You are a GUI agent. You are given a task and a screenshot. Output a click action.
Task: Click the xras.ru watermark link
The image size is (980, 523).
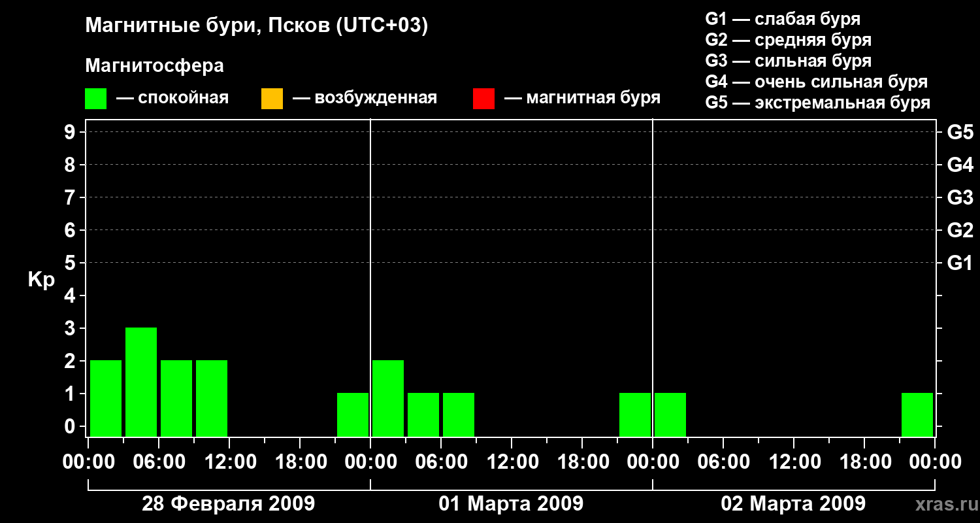click(x=944, y=504)
